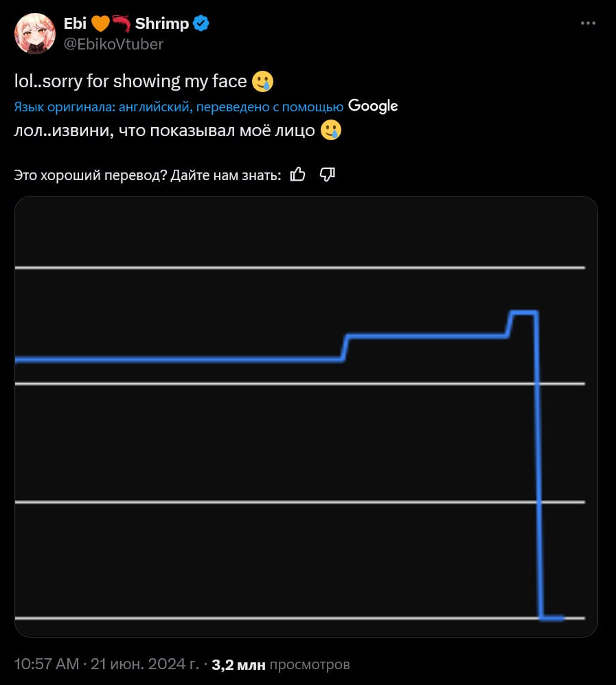The image size is (616, 685).
Task: Click the shrimp emoji in display name
Action: pos(122,23)
